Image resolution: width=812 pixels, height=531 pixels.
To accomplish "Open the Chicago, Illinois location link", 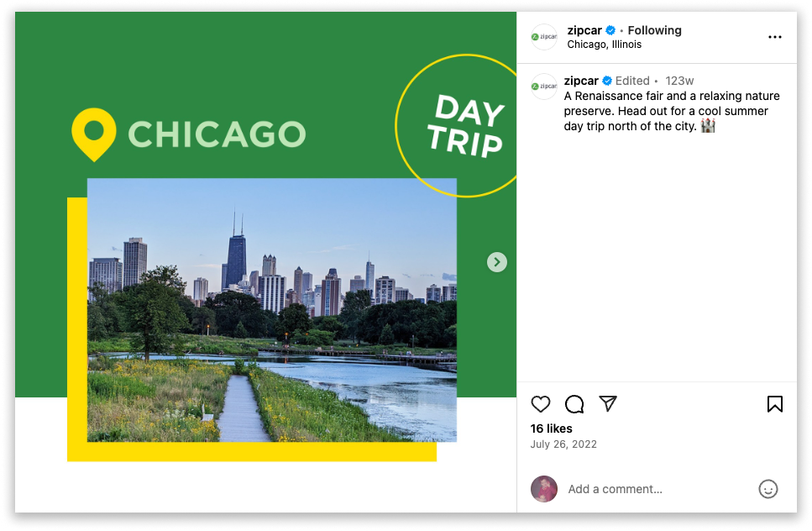I will tap(604, 45).
